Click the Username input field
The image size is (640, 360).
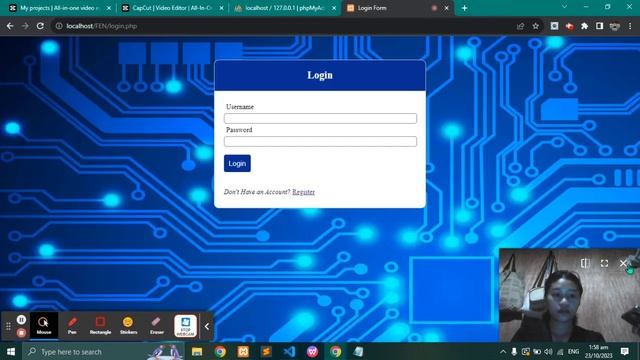click(320, 118)
